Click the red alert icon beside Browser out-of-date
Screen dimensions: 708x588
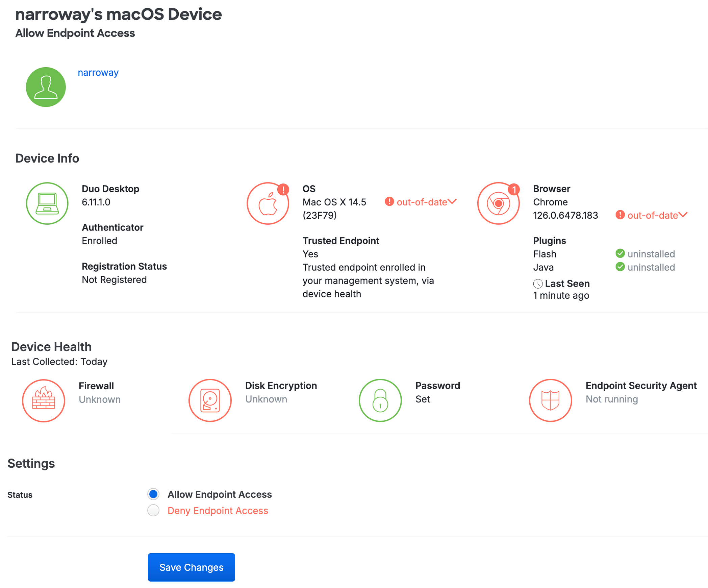[x=620, y=215]
